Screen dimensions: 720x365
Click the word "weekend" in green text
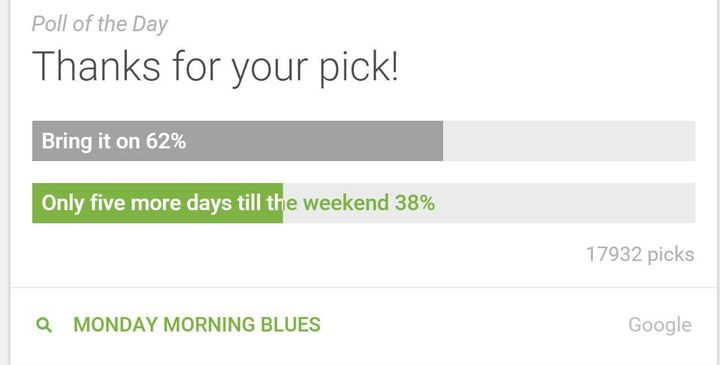click(x=346, y=203)
